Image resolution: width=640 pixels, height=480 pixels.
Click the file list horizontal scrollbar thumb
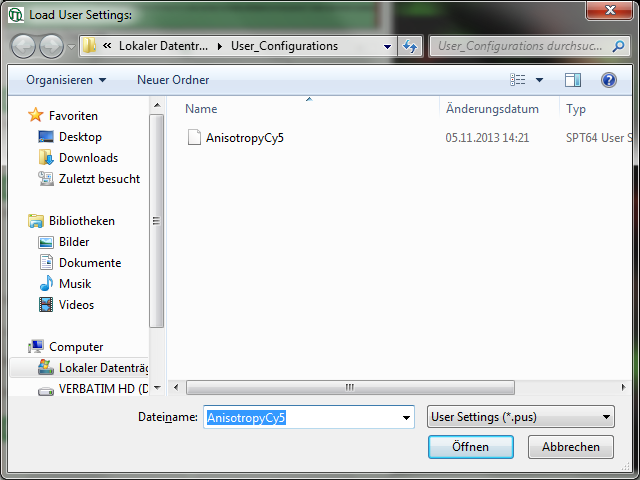(x=350, y=387)
